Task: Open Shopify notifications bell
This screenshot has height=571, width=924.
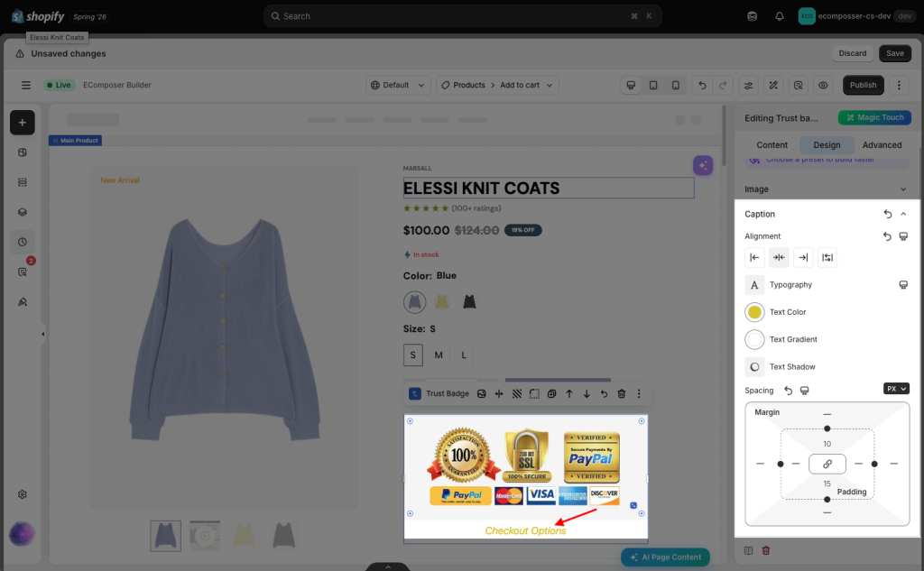Action: coord(779,16)
